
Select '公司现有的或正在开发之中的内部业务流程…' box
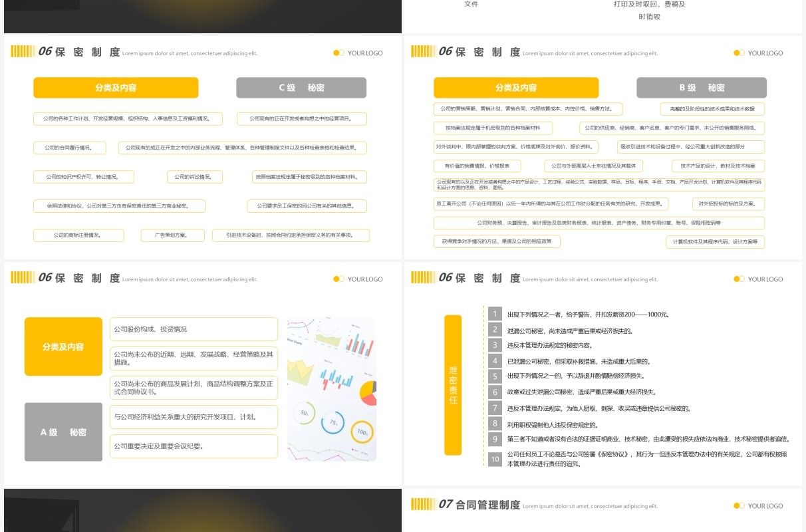click(243, 148)
